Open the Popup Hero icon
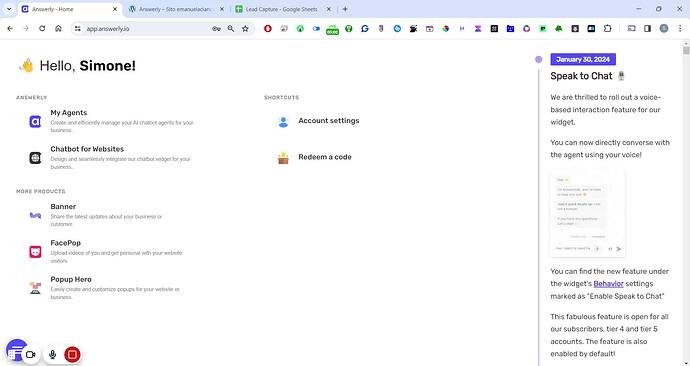This screenshot has height=366, width=690. pos(35,288)
